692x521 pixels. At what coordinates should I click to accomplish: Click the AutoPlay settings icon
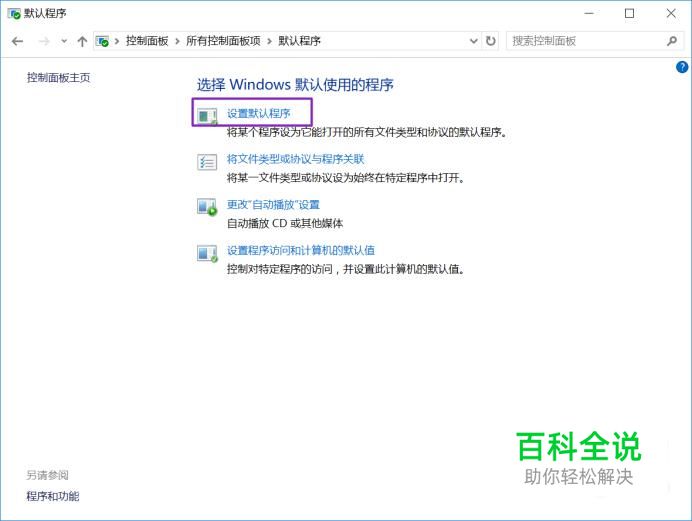point(207,207)
